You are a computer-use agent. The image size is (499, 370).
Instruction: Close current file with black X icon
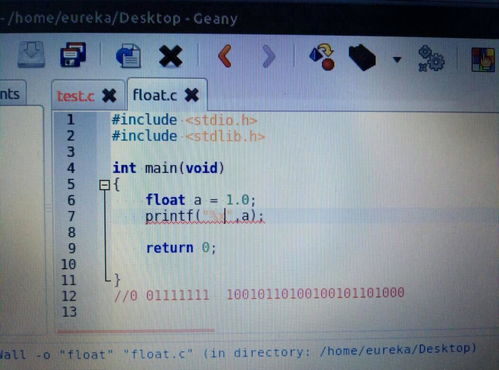171,56
